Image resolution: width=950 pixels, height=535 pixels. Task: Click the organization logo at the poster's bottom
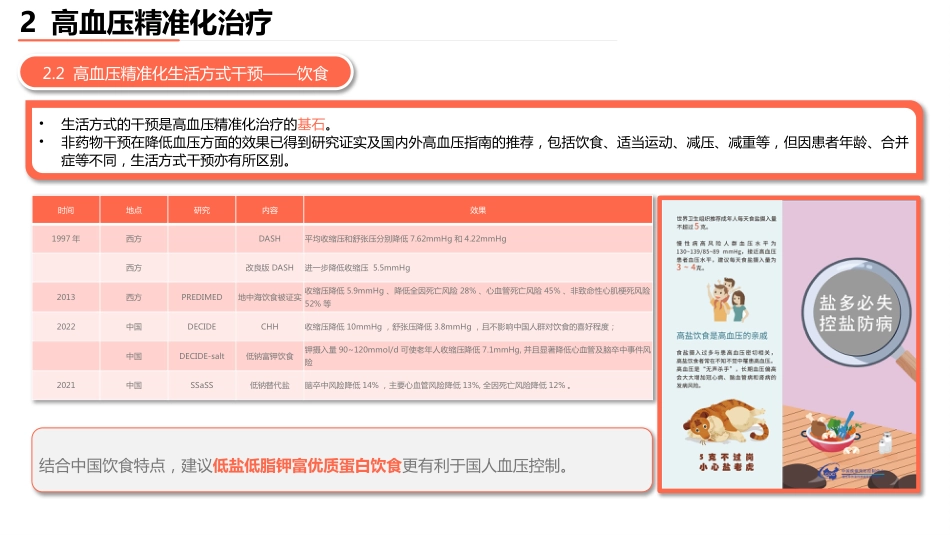(x=851, y=473)
